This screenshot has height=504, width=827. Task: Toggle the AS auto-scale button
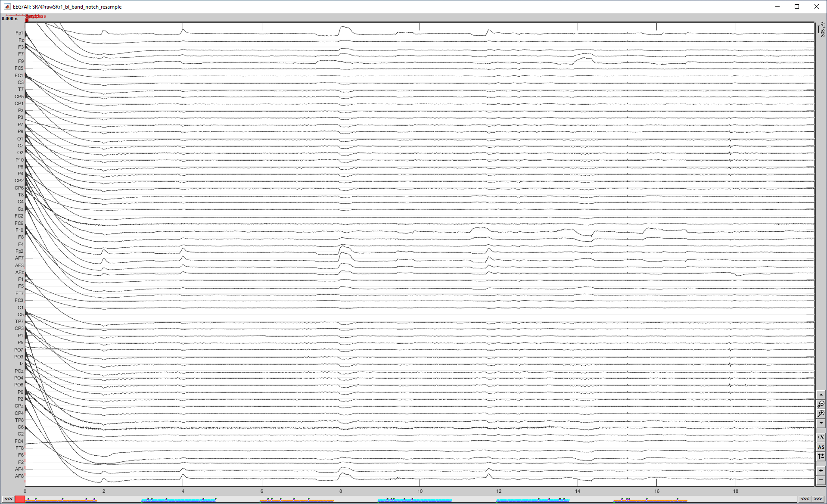tap(821, 447)
